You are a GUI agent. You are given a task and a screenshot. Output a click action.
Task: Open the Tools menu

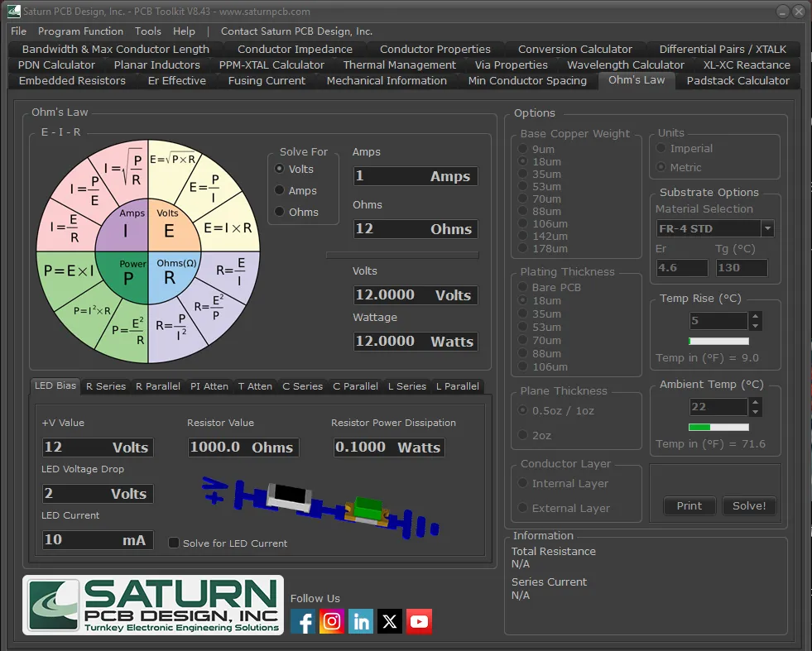pos(148,31)
